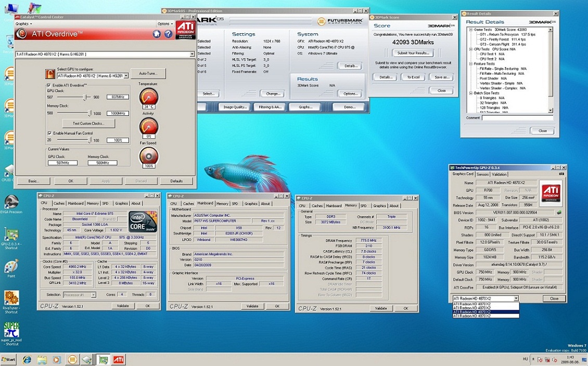Click the Comment field in Result Details
Screen dimensions: 588x366
pyautogui.click(x=517, y=117)
